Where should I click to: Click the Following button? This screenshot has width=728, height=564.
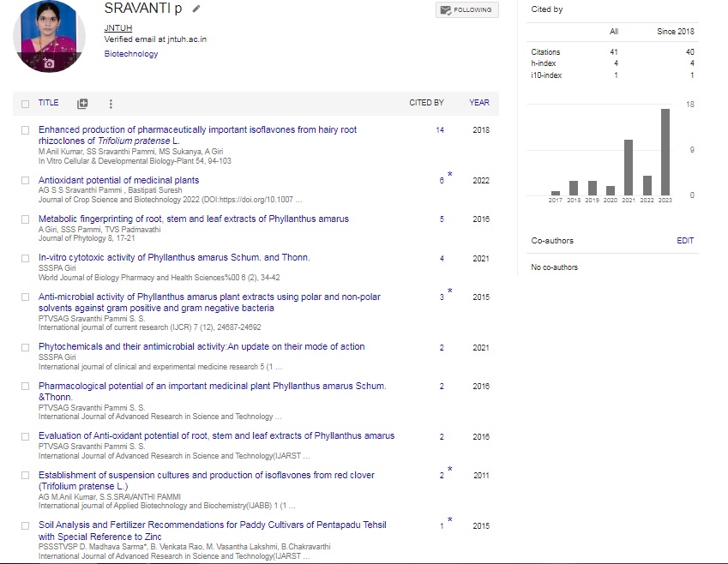coord(466,10)
